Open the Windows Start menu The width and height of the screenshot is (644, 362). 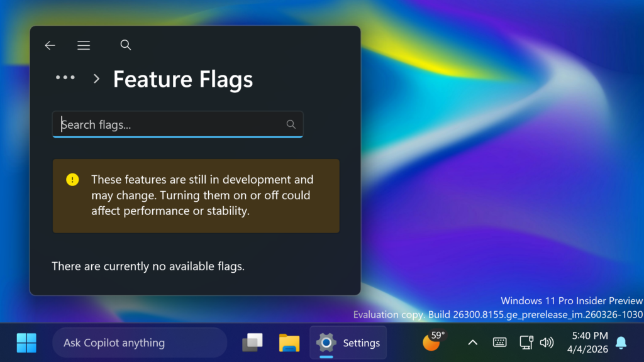point(26,343)
